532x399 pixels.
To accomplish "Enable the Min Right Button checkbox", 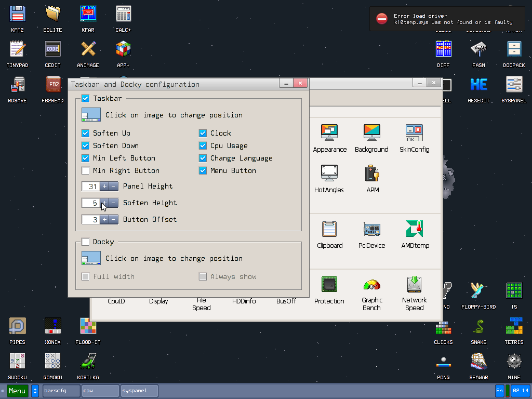I will pyautogui.click(x=86, y=170).
